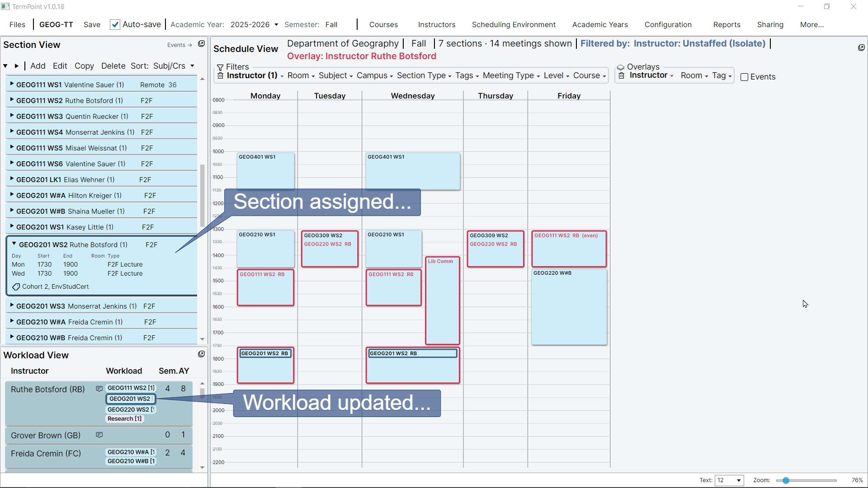This screenshot has height=488, width=868.
Task: Open the Academic Year dropdown
Action: pyautogui.click(x=255, y=24)
